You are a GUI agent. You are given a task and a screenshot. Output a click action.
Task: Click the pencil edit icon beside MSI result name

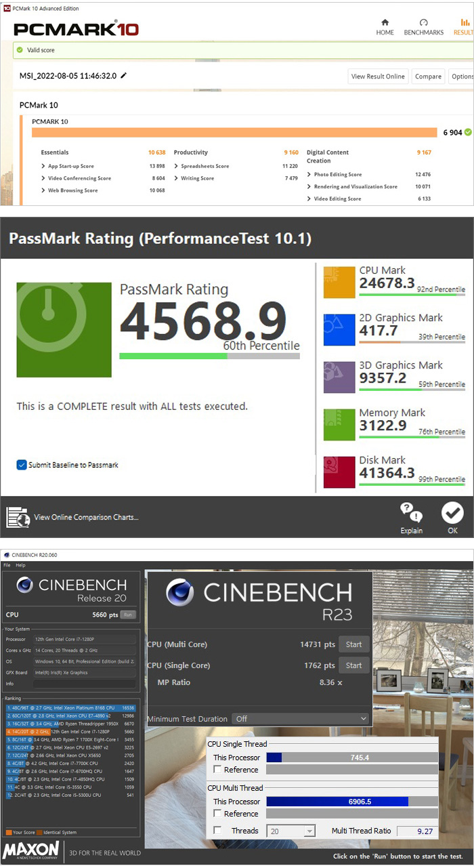123,76
